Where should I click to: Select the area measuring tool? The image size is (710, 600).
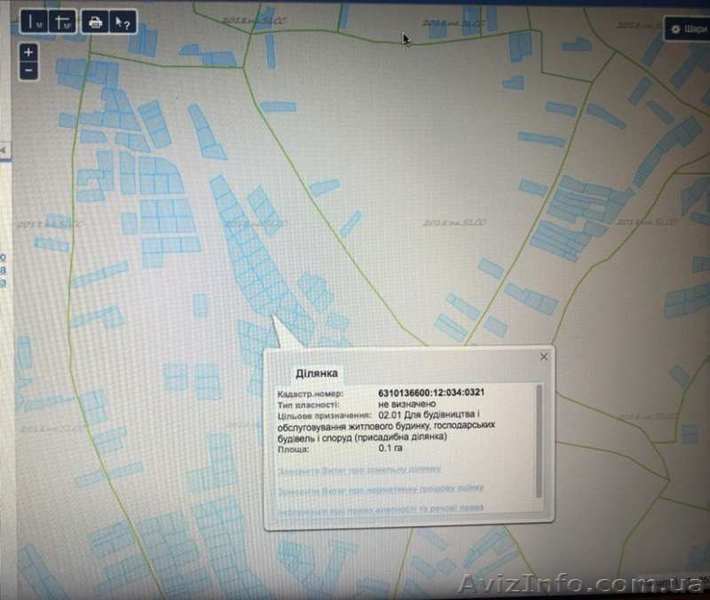coord(63,21)
